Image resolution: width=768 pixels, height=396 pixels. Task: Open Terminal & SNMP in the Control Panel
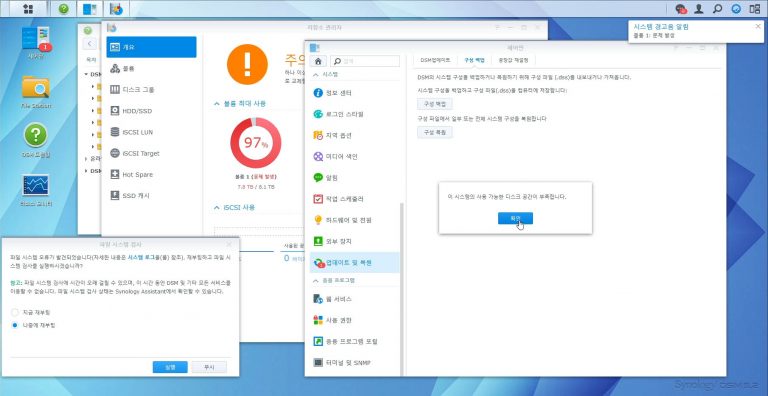pos(355,363)
